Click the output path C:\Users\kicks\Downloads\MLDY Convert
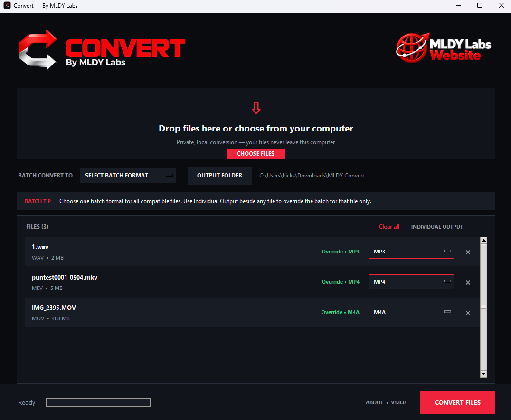The width and height of the screenshot is (511, 420). click(x=312, y=176)
